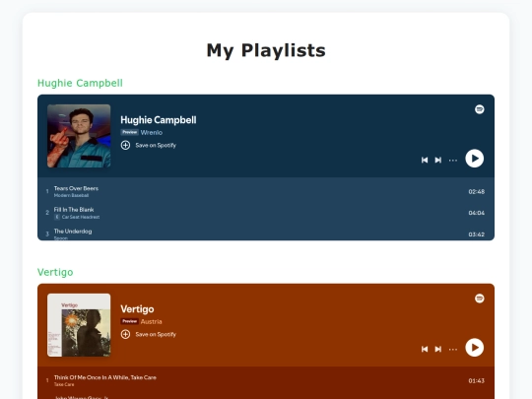This screenshot has height=399, width=532.
Task: Open artist Modern Baseball
Action: click(71, 195)
